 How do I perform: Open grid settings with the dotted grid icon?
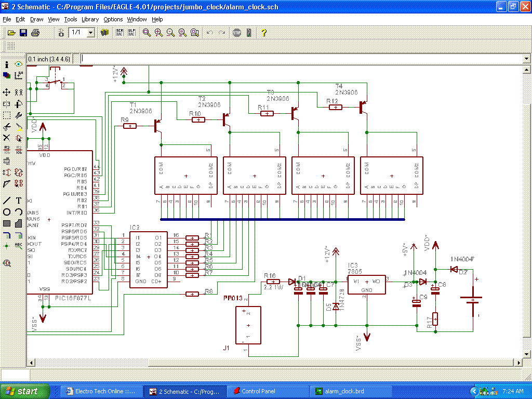(11, 46)
